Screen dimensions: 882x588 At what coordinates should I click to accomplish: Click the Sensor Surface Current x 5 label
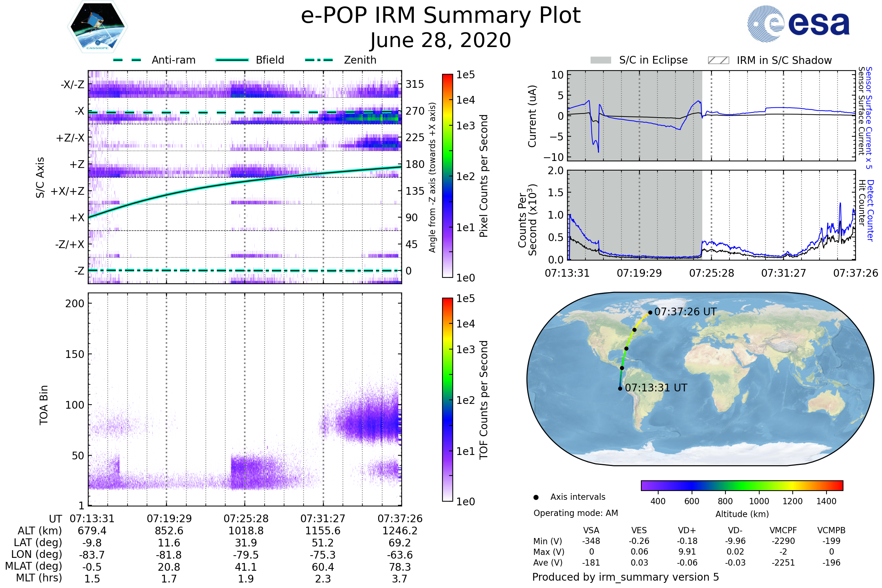point(869,117)
